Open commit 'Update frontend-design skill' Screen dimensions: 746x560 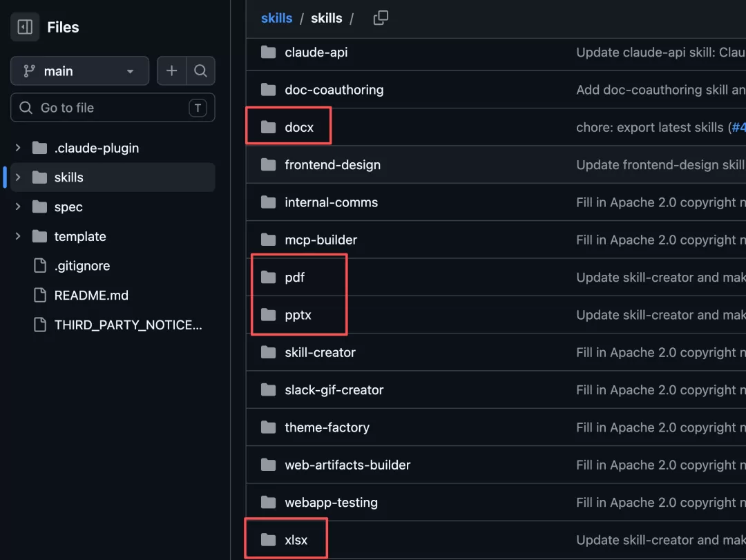pos(661,165)
